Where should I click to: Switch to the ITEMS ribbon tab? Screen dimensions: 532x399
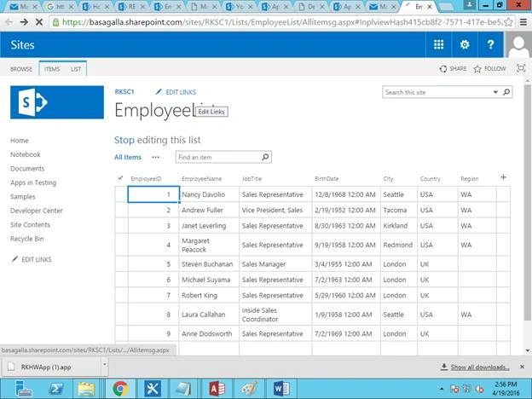coord(52,69)
